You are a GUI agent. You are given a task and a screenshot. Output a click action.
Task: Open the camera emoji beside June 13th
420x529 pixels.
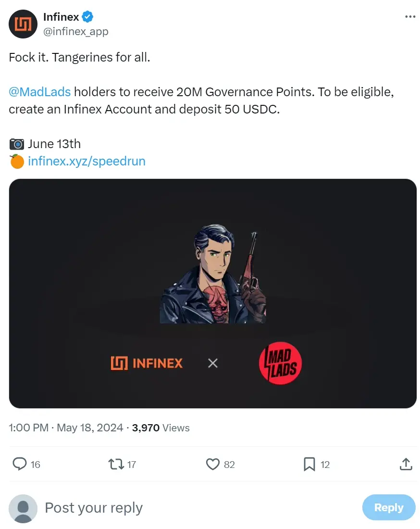(x=17, y=143)
